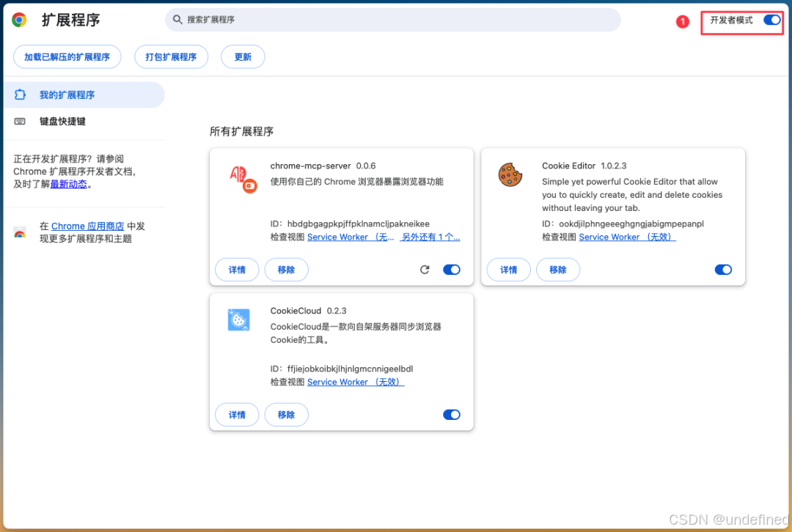Click the Cookie Editor ID text
The height and width of the screenshot is (532, 792).
tap(623, 223)
